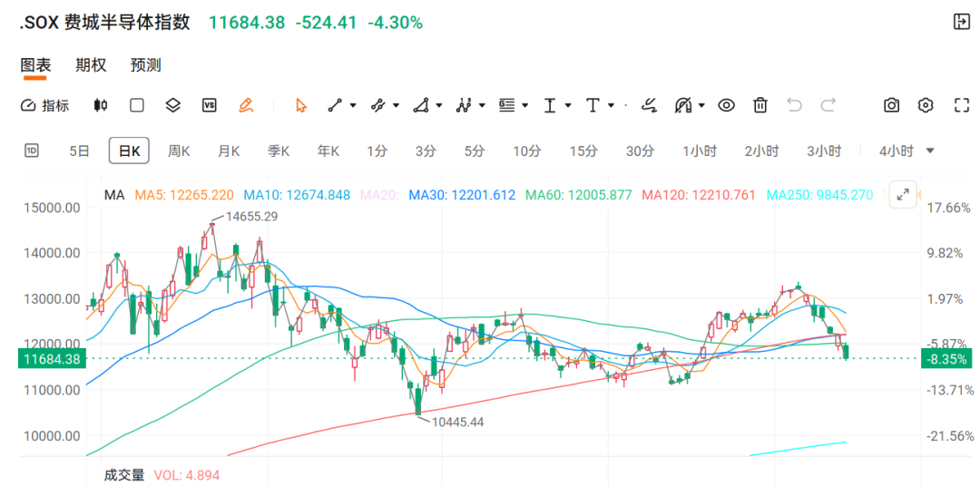This screenshot has width=980, height=486.
Task: Click the magnet snap tool icon
Action: point(684,105)
